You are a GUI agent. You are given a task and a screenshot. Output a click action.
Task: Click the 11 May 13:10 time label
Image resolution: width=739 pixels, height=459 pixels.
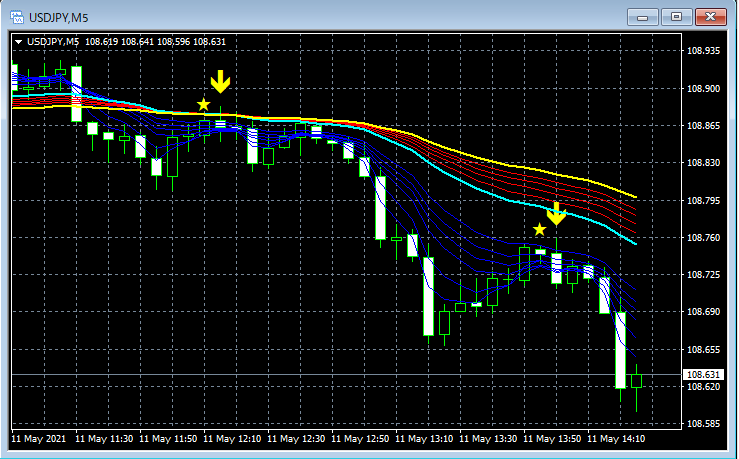(424, 439)
